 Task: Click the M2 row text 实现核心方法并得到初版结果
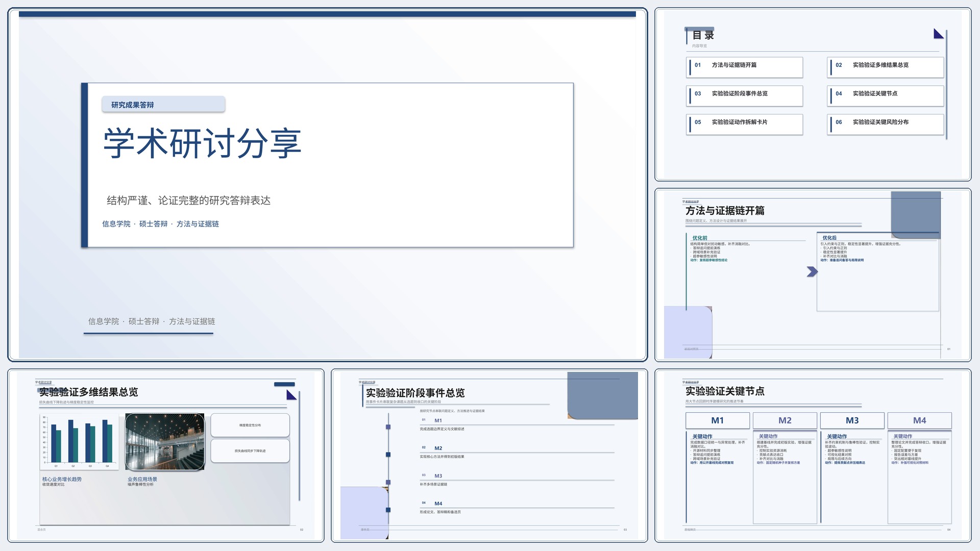(x=442, y=457)
